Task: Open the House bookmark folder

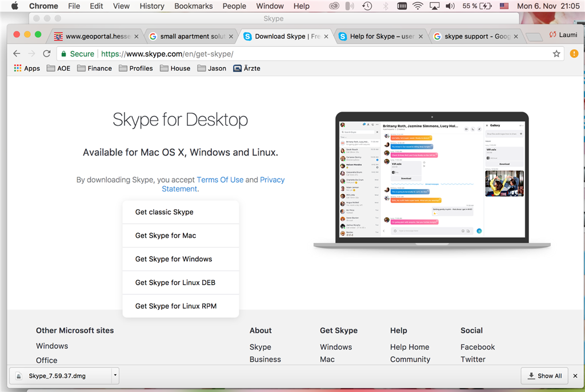Action: point(175,69)
